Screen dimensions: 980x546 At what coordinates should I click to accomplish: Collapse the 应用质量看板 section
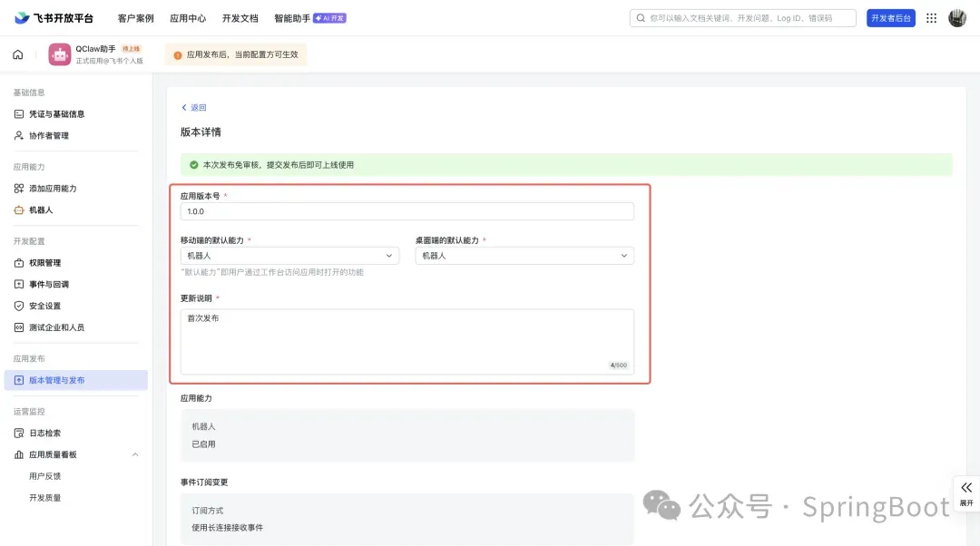(135, 454)
